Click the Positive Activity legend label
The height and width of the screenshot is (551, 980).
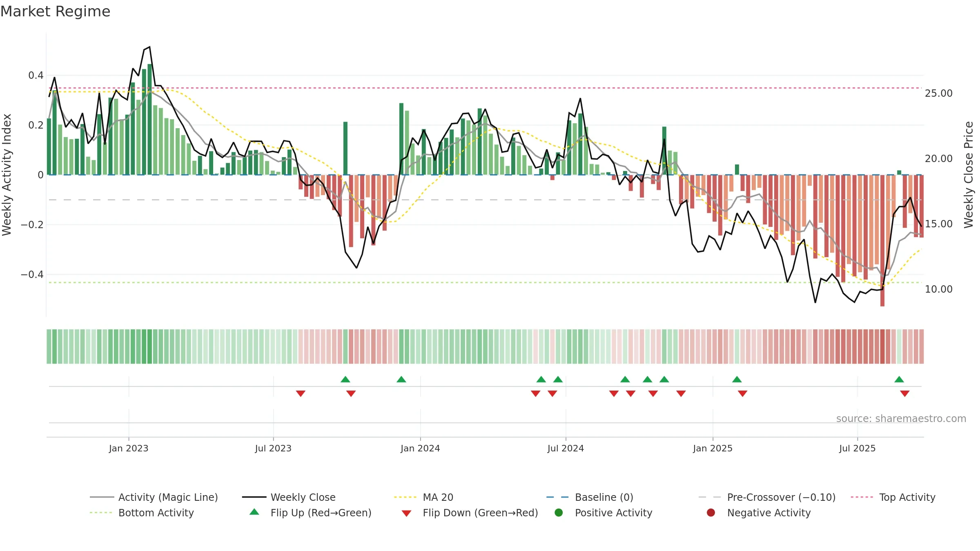click(x=613, y=513)
